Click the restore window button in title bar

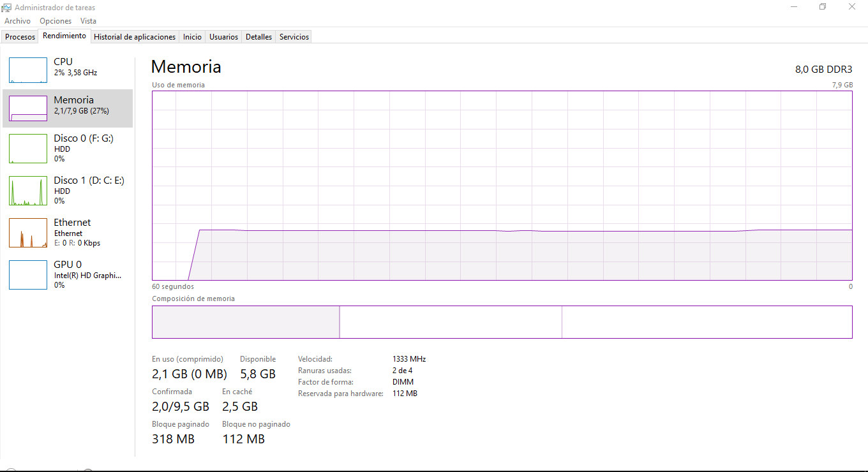pyautogui.click(x=823, y=7)
